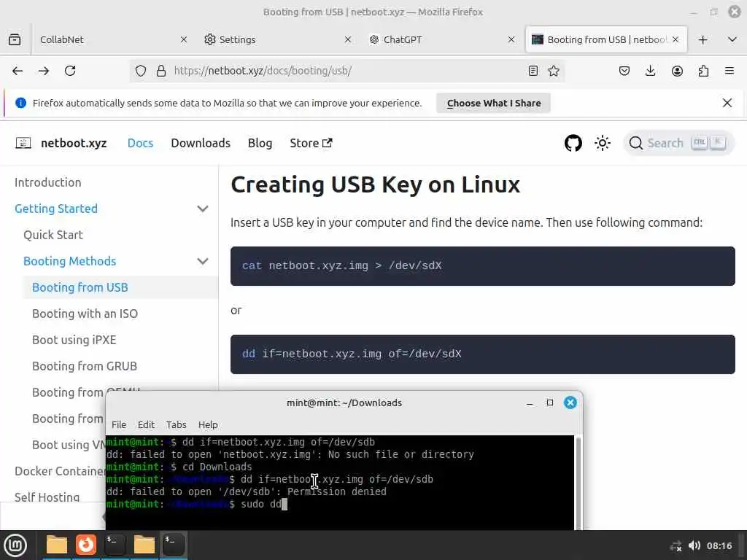The height and width of the screenshot is (560, 747).
Task: Switch to Firefox in the taskbar
Action: click(86, 545)
